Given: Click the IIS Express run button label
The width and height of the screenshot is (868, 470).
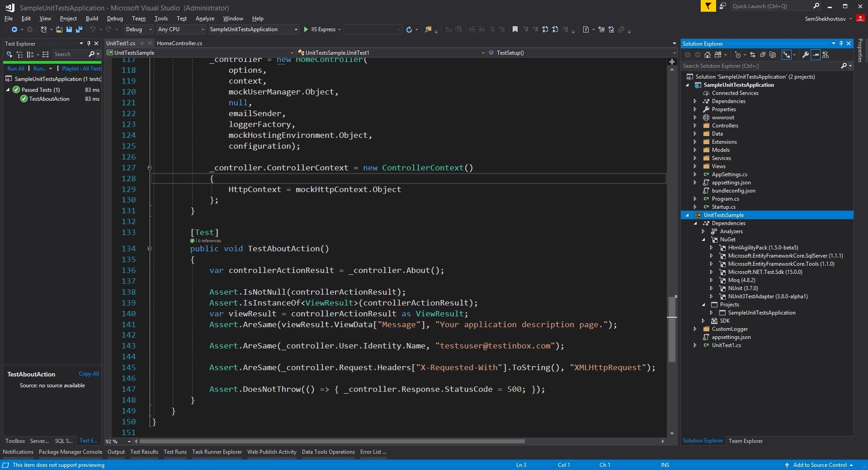Looking at the screenshot, I should tap(323, 29).
